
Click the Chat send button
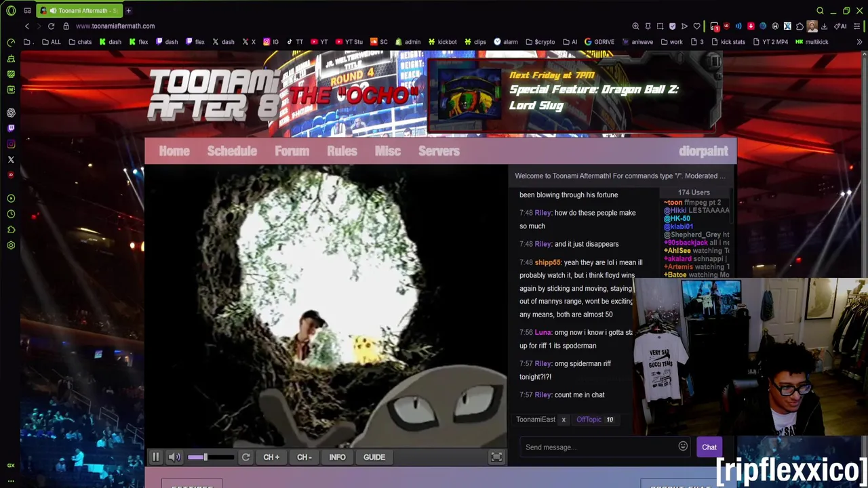click(709, 447)
